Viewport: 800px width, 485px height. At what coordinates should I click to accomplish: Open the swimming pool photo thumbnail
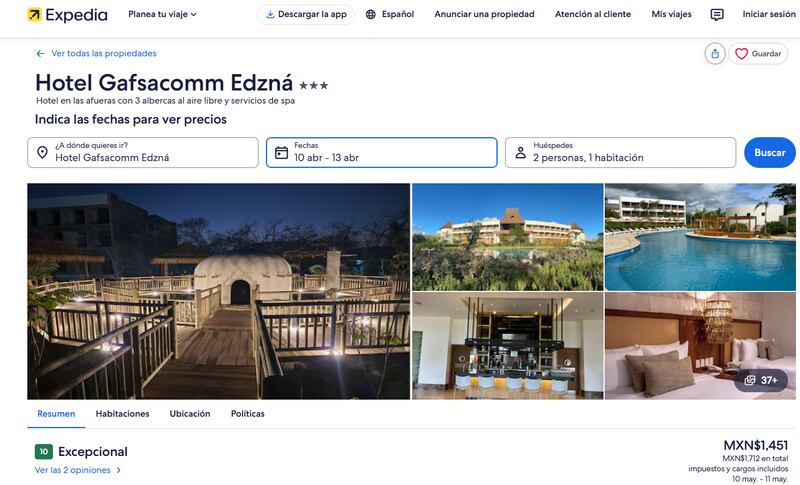pos(700,237)
